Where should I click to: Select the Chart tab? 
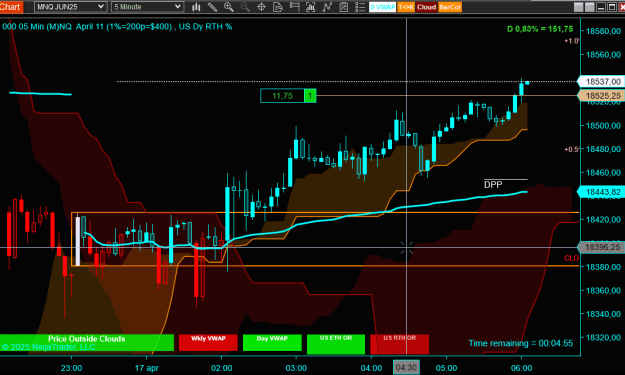11,7
